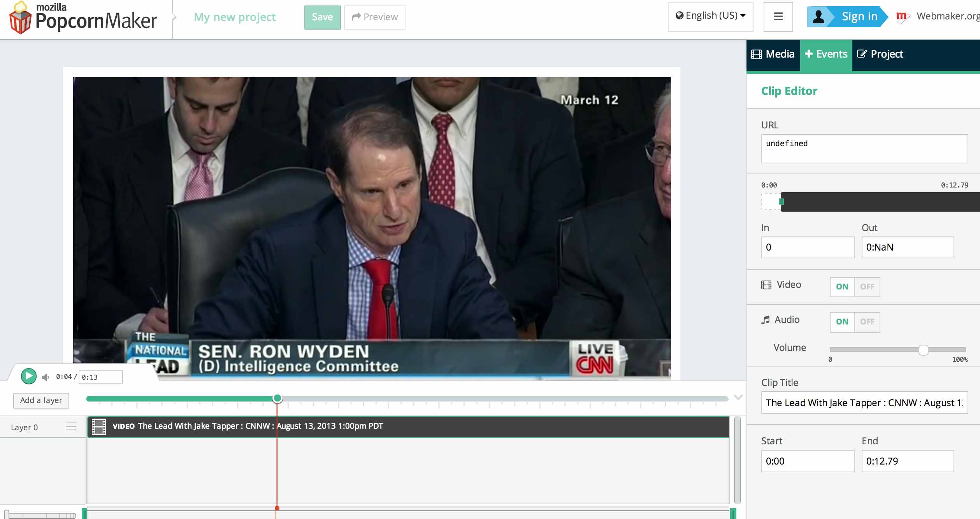
Task: Click the Clip Editor heading
Action: pyautogui.click(x=789, y=91)
